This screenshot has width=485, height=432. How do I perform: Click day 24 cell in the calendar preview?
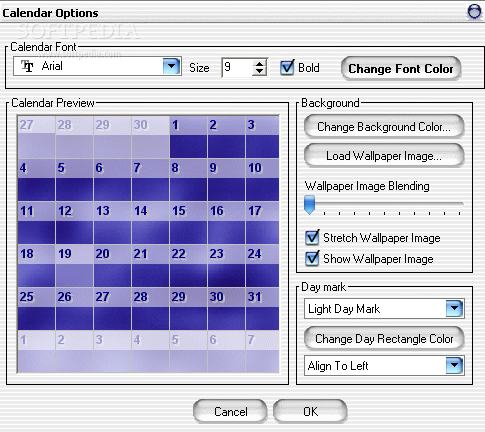click(262, 266)
